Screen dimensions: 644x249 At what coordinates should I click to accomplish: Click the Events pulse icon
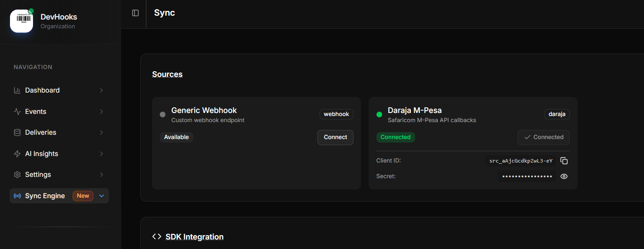coord(17,112)
